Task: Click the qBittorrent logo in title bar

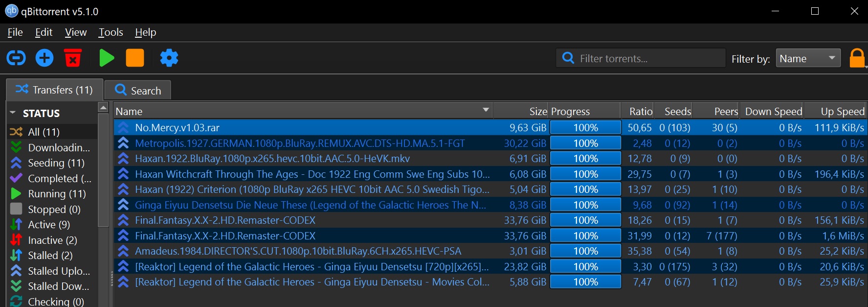Action: point(11,11)
